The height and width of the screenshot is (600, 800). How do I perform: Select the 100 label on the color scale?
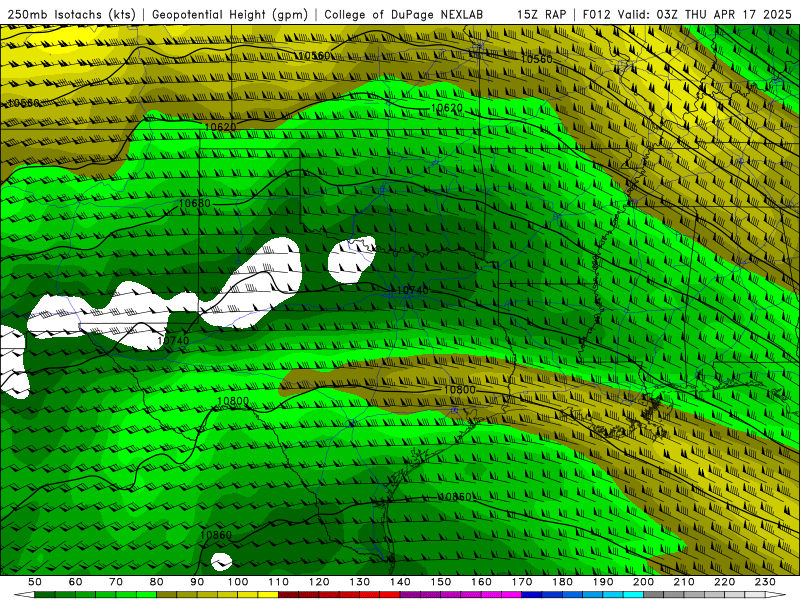[238, 582]
